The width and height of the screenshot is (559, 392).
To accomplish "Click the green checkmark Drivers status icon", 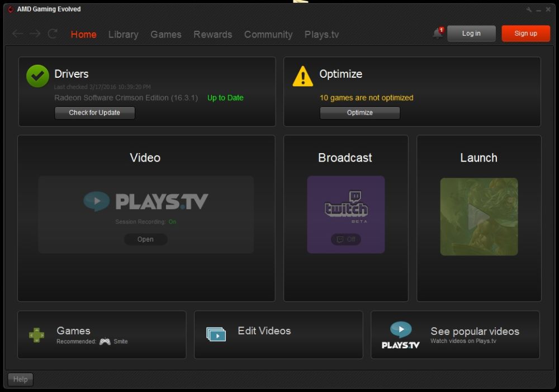I will tap(37, 76).
